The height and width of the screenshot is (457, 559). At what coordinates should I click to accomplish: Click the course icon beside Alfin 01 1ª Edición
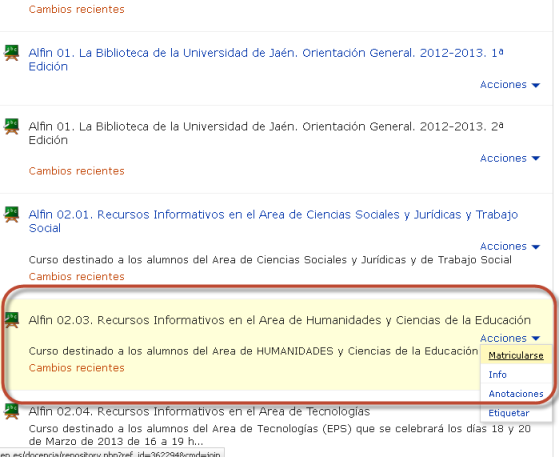pyautogui.click(x=11, y=53)
